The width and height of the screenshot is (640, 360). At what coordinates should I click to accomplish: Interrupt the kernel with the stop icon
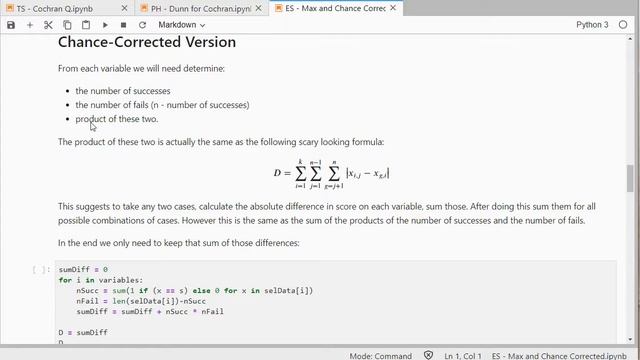tap(123, 25)
